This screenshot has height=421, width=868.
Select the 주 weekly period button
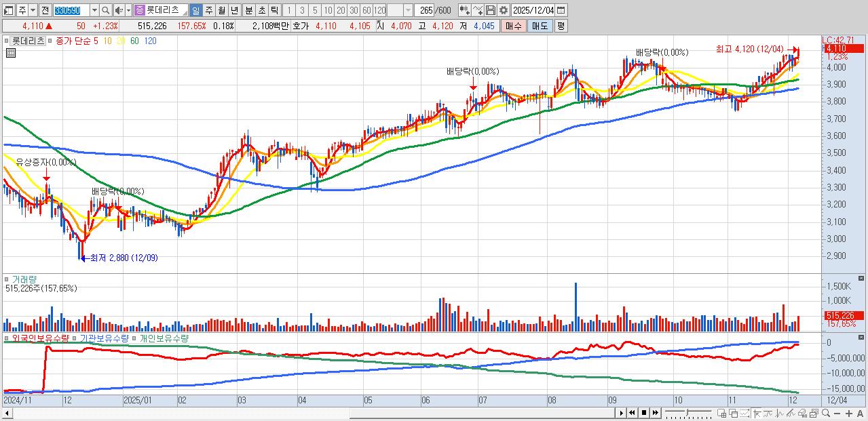coord(209,10)
